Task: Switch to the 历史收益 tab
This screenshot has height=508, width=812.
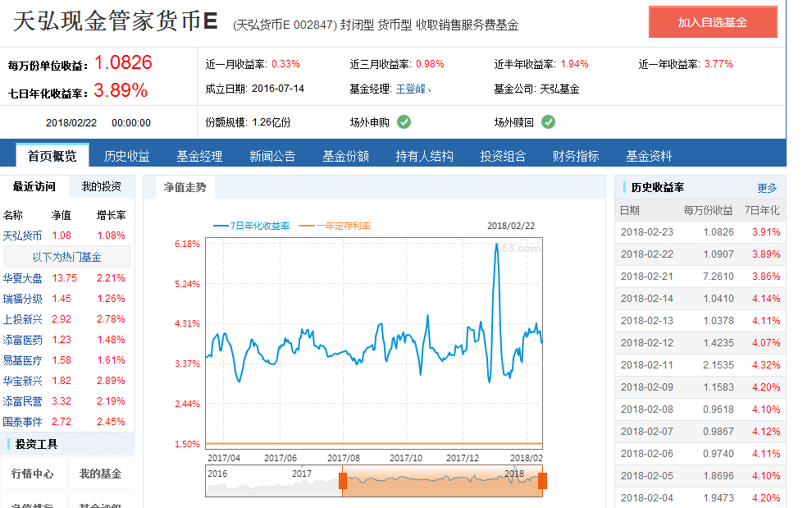Action: (125, 156)
